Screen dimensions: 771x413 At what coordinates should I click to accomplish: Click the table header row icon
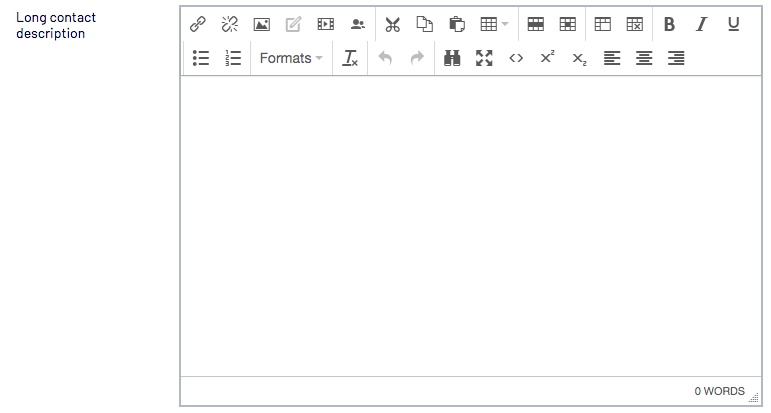[x=535, y=24]
